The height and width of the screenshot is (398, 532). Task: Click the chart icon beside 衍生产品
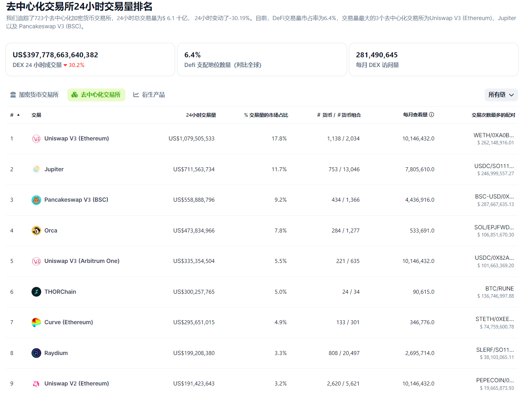pos(136,95)
